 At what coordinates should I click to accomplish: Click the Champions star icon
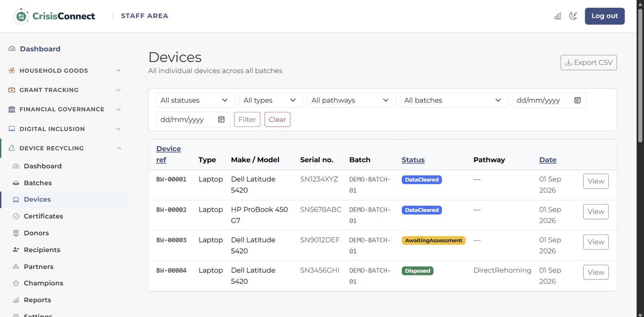[16, 283]
